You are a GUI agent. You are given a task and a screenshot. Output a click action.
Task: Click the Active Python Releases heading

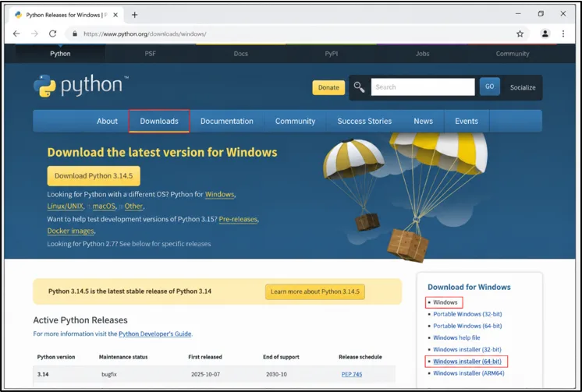point(80,320)
